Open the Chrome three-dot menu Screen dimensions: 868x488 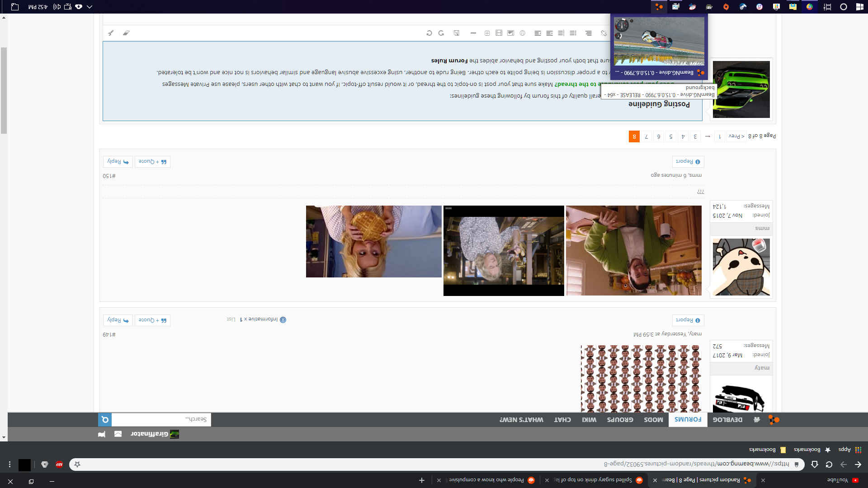tap(9, 465)
